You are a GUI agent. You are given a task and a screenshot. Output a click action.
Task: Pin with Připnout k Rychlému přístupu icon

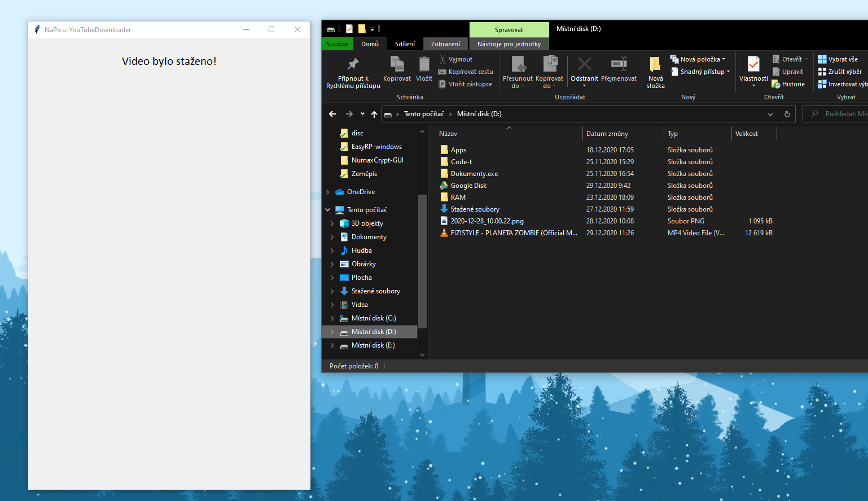[353, 64]
